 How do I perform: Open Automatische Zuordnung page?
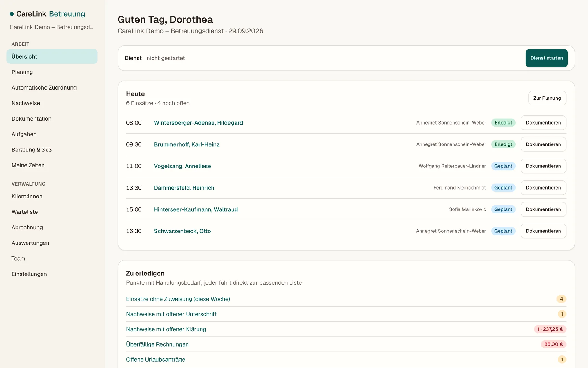pos(52,88)
